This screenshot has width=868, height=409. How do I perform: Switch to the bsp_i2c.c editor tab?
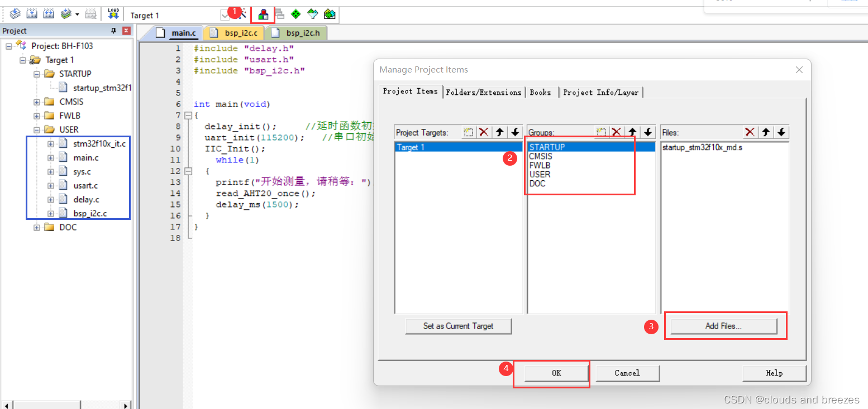pos(235,33)
